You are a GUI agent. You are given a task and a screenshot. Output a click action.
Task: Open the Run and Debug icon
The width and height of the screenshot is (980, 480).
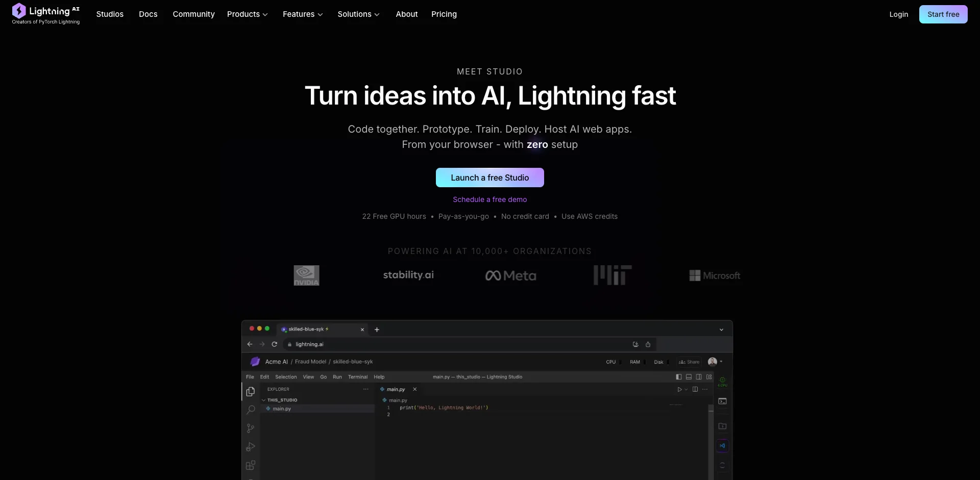251,447
